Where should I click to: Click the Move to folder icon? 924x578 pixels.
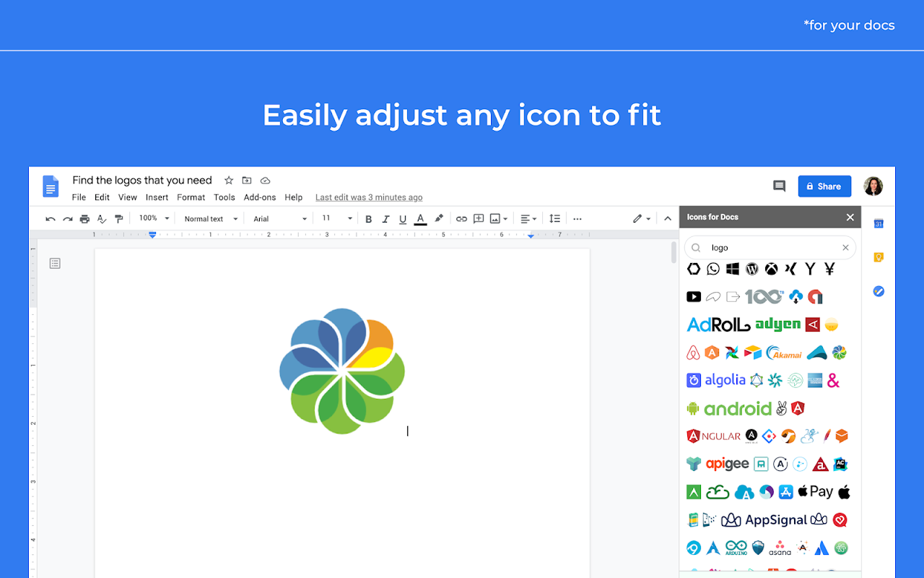(x=247, y=181)
